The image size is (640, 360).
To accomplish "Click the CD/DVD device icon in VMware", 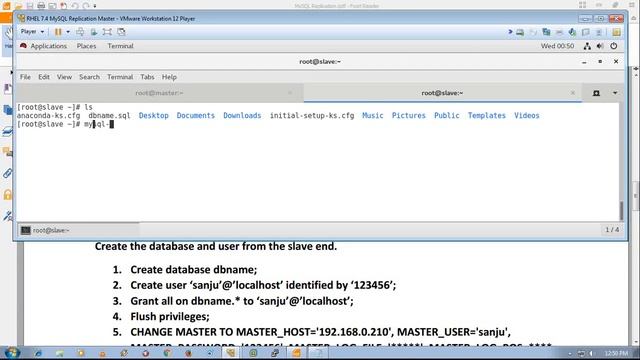I will click(533, 32).
